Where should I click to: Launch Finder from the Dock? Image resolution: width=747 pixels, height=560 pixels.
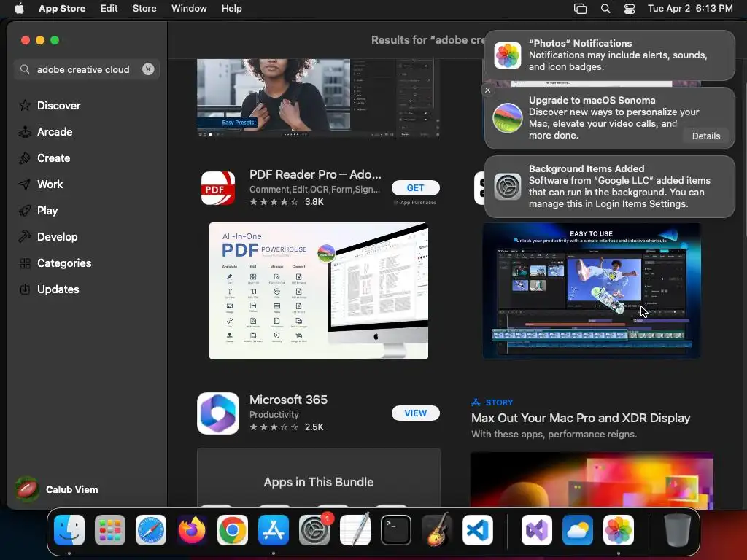(69, 530)
